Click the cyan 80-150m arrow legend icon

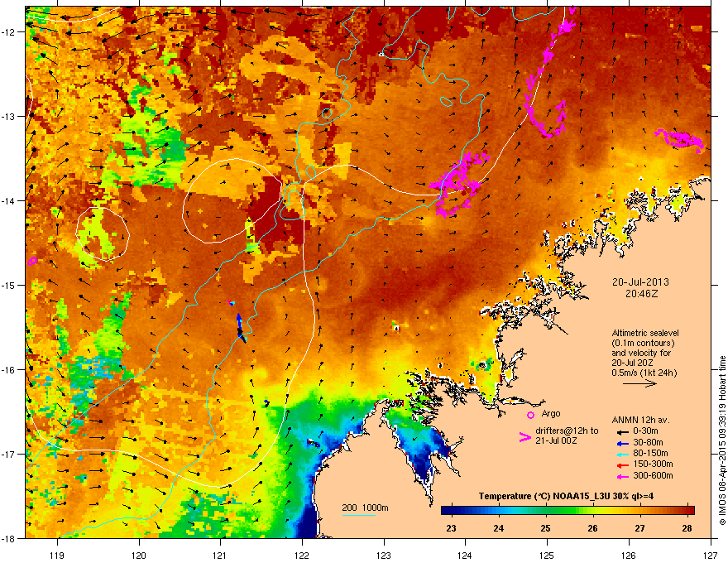[622, 454]
